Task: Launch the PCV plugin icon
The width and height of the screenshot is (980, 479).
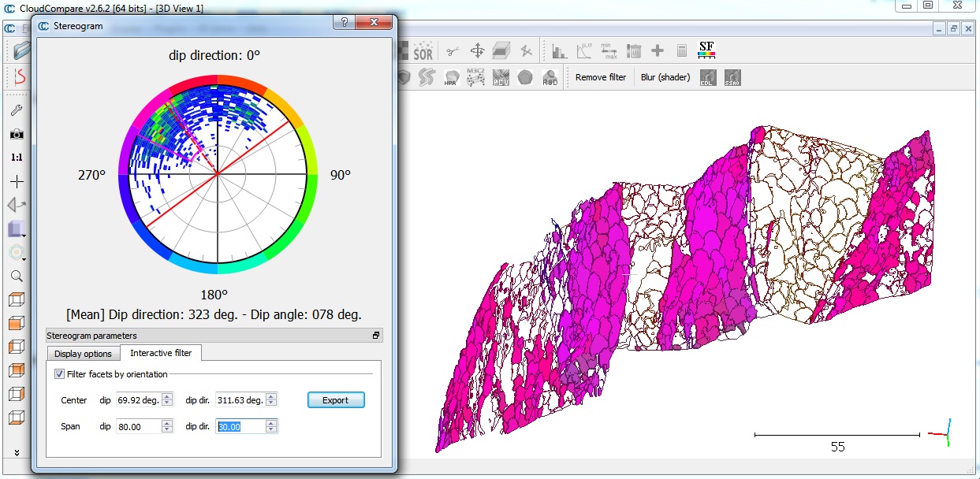Action: coord(501,77)
